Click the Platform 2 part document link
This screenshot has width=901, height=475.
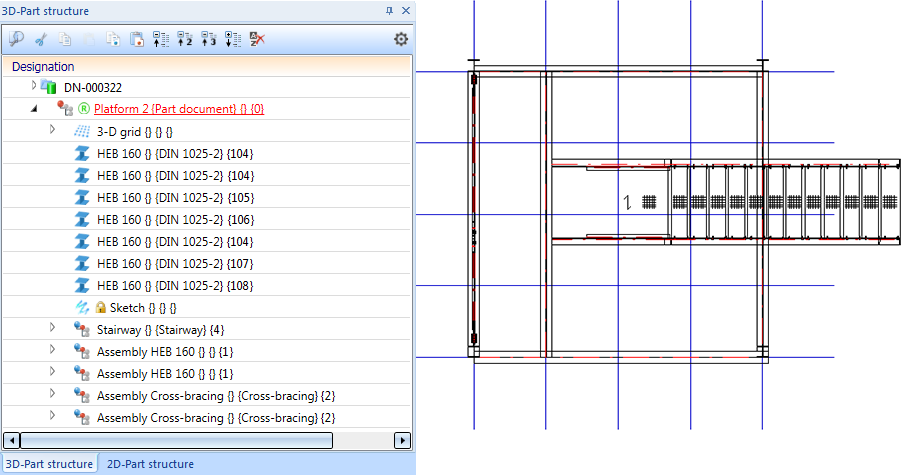(179, 109)
